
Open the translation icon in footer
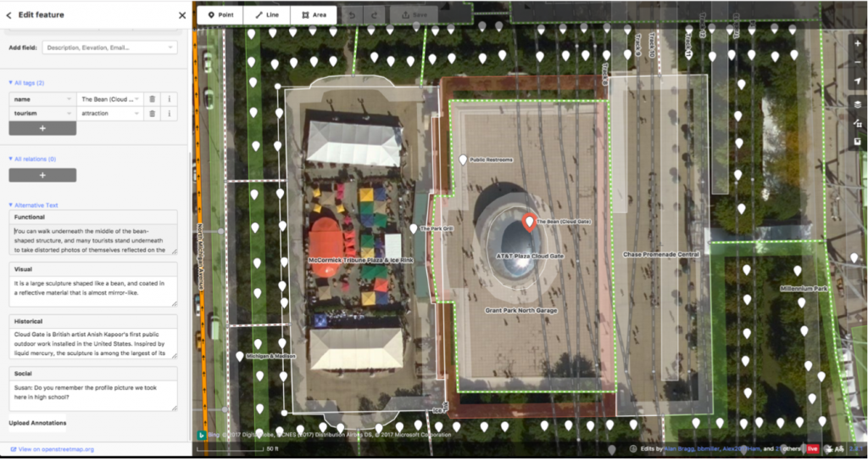(x=840, y=449)
